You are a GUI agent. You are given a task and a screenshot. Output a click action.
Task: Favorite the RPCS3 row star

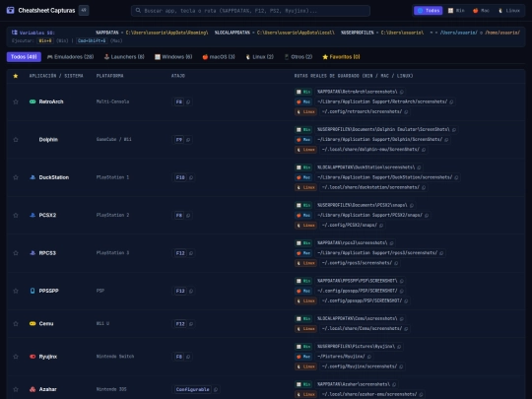point(16,253)
